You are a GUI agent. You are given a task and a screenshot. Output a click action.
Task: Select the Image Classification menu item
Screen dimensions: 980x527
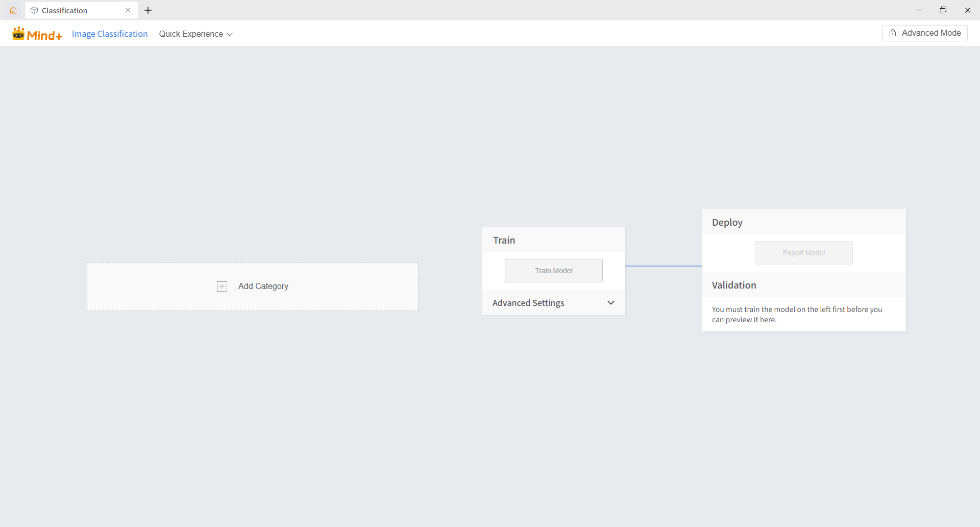click(x=110, y=34)
